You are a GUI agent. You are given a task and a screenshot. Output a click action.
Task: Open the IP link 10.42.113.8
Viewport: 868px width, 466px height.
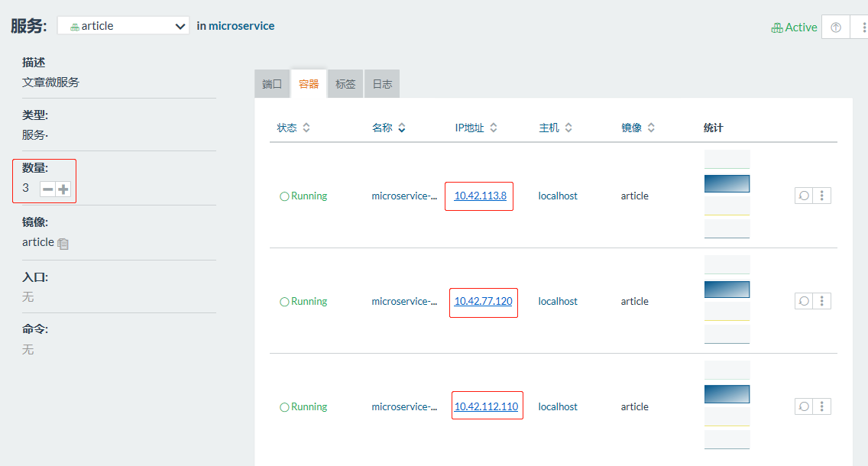[x=478, y=196]
